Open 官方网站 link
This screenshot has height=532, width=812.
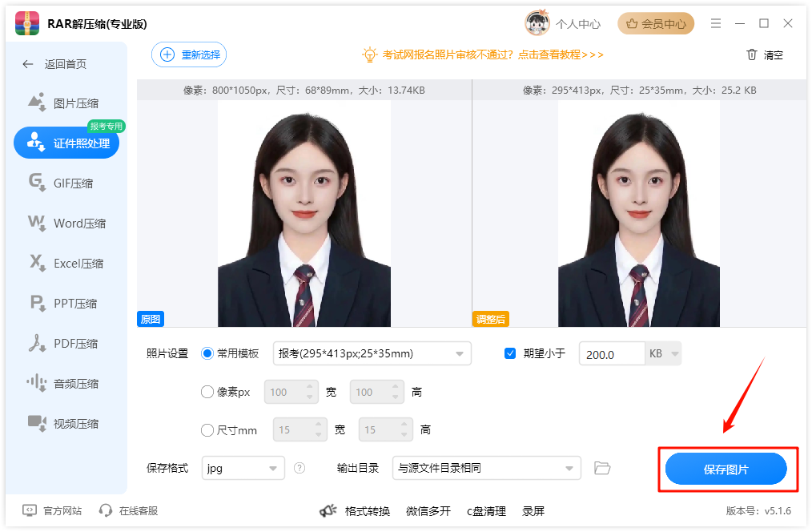52,510
